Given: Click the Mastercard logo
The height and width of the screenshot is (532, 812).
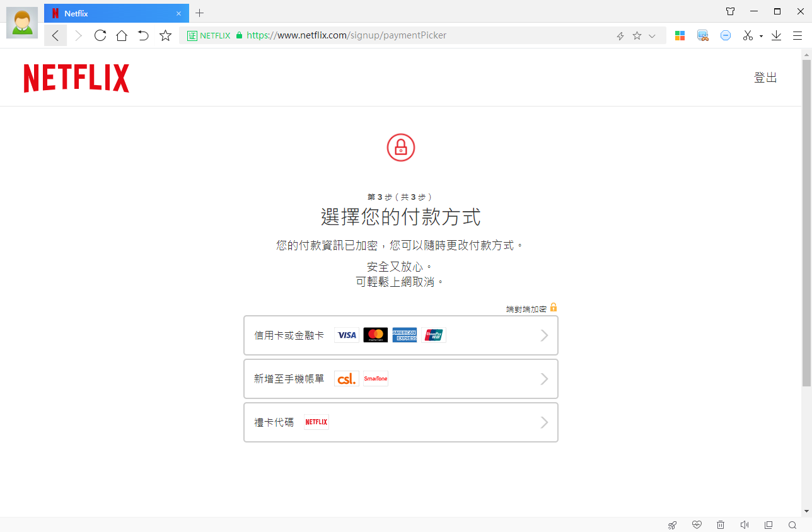Looking at the screenshot, I should coord(376,335).
